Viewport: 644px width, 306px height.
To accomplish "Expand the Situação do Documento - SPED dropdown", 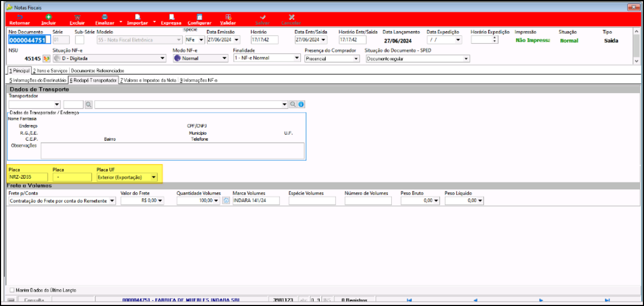I will pyautogui.click(x=466, y=59).
